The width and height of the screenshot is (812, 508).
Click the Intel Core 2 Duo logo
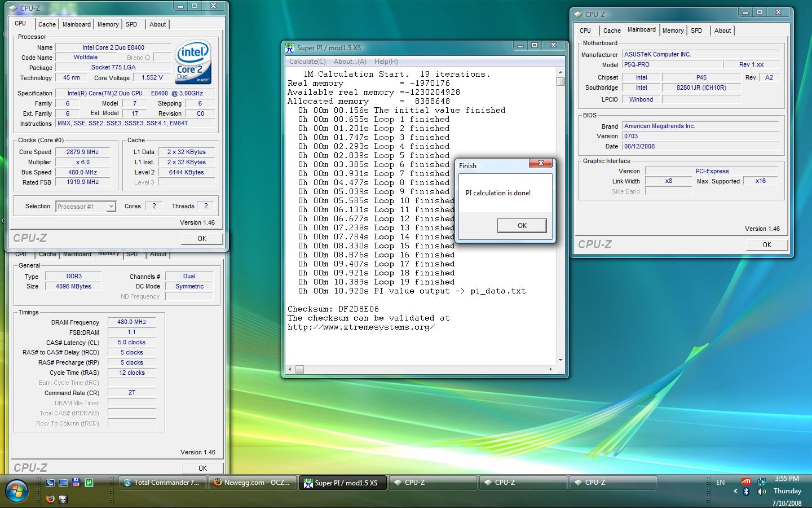tap(193, 62)
